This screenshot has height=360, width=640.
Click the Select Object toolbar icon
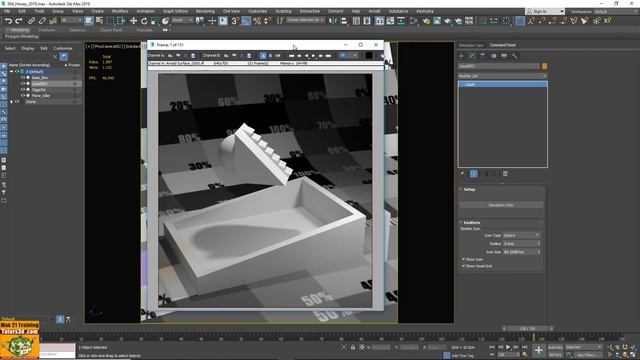(x=89, y=20)
